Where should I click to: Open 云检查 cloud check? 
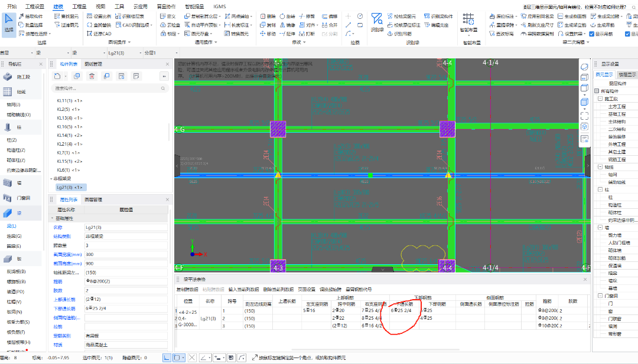(170, 25)
